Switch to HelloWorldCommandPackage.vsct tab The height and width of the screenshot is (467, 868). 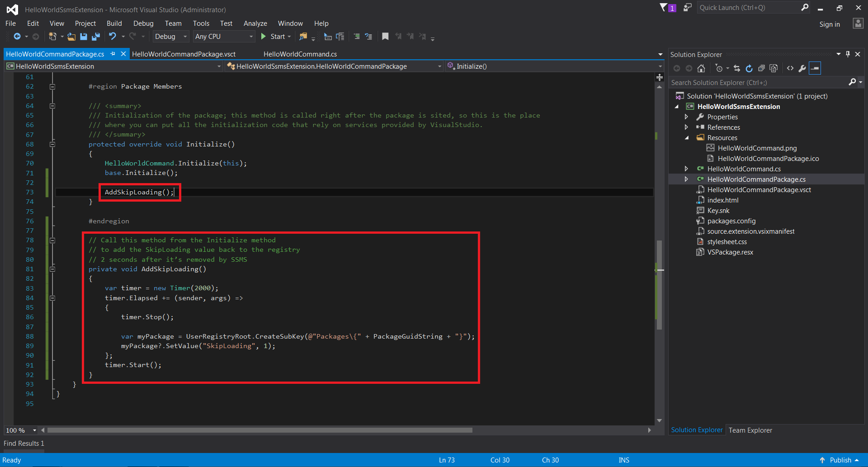(184, 54)
